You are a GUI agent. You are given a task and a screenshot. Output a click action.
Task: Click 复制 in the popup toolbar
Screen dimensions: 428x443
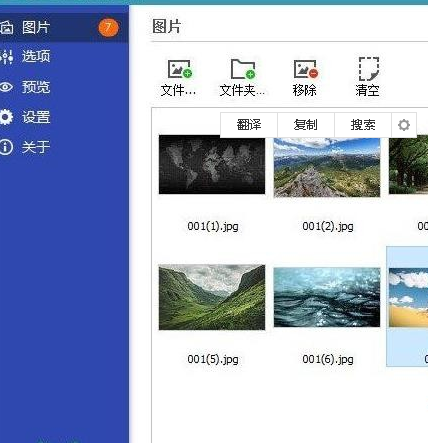306,125
